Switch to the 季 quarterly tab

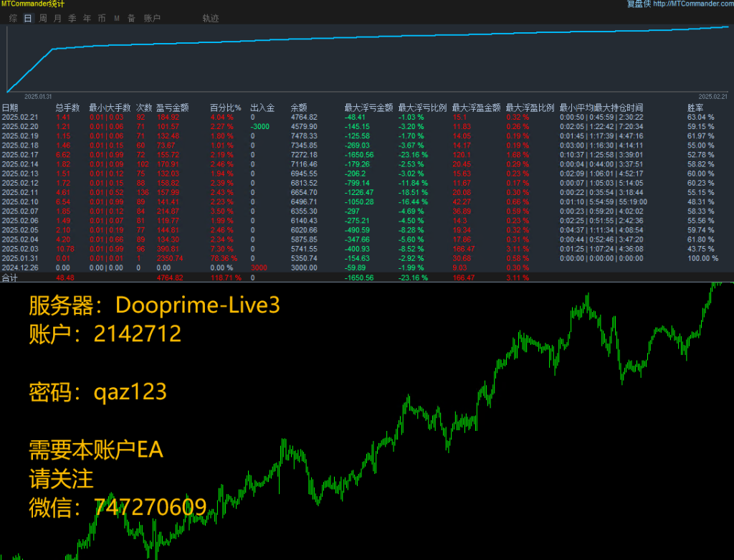pyautogui.click(x=72, y=18)
